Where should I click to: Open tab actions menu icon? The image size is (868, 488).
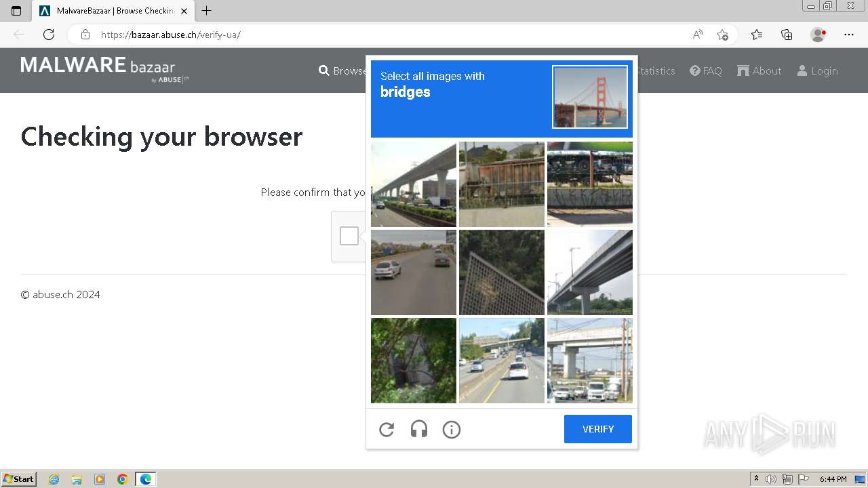(16, 11)
